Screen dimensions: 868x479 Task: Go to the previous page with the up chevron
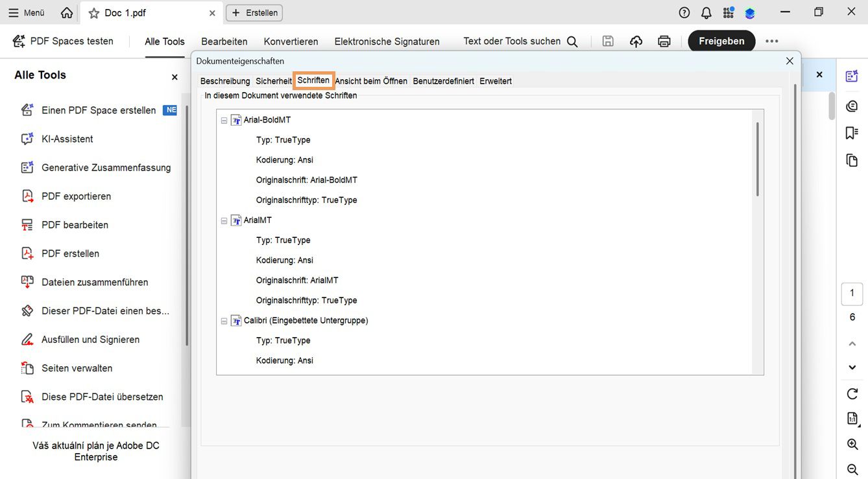tap(852, 344)
